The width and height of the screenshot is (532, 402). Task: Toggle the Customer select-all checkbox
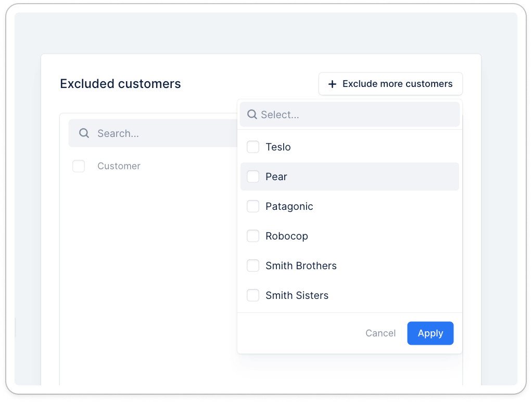79,166
